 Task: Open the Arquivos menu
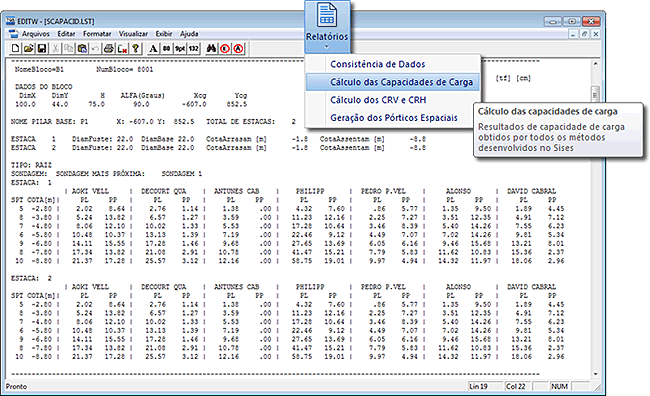point(36,34)
